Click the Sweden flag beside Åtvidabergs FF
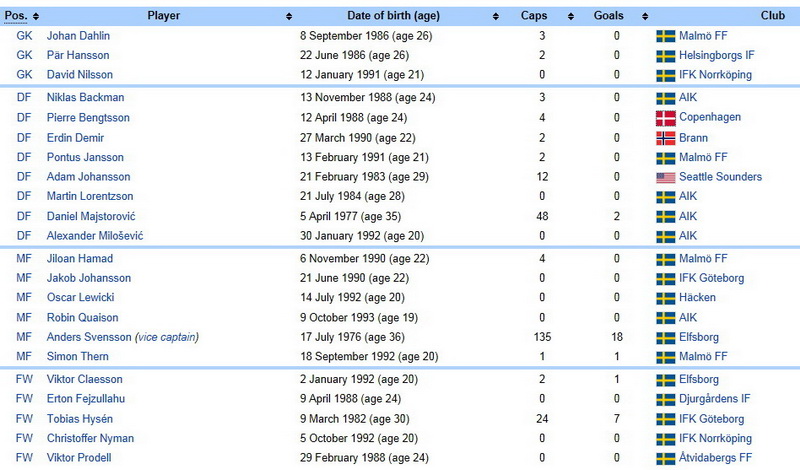Screen dimensions: 800x470 click(x=665, y=459)
